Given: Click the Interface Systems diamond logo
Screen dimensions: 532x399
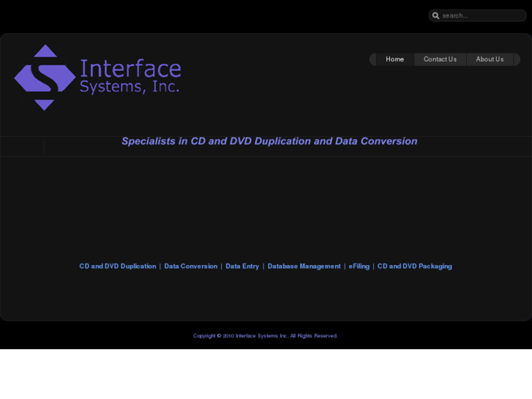Looking at the screenshot, I should 45,78.
